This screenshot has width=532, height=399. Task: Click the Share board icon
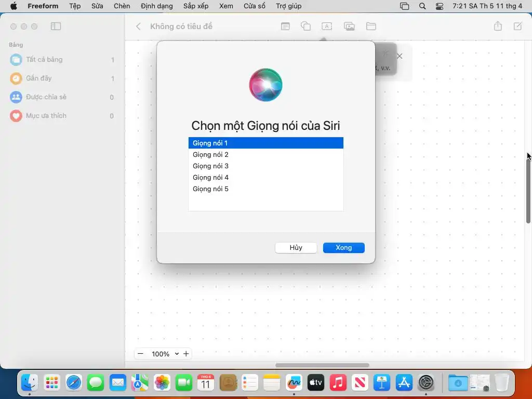pos(498,26)
